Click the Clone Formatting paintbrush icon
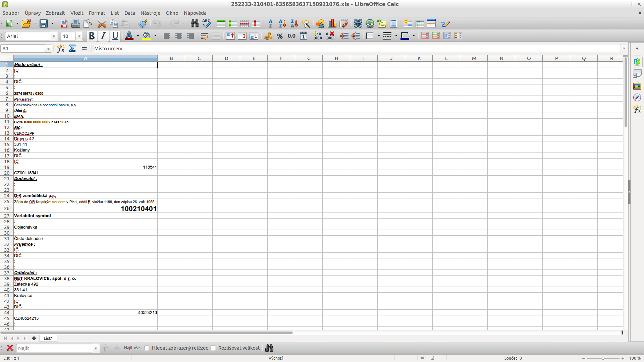Viewport: 644px width, 362px height. (143, 23)
